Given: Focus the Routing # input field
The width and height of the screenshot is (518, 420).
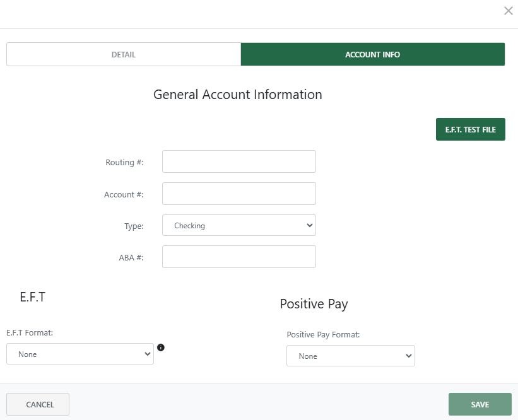Looking at the screenshot, I should [238, 161].
